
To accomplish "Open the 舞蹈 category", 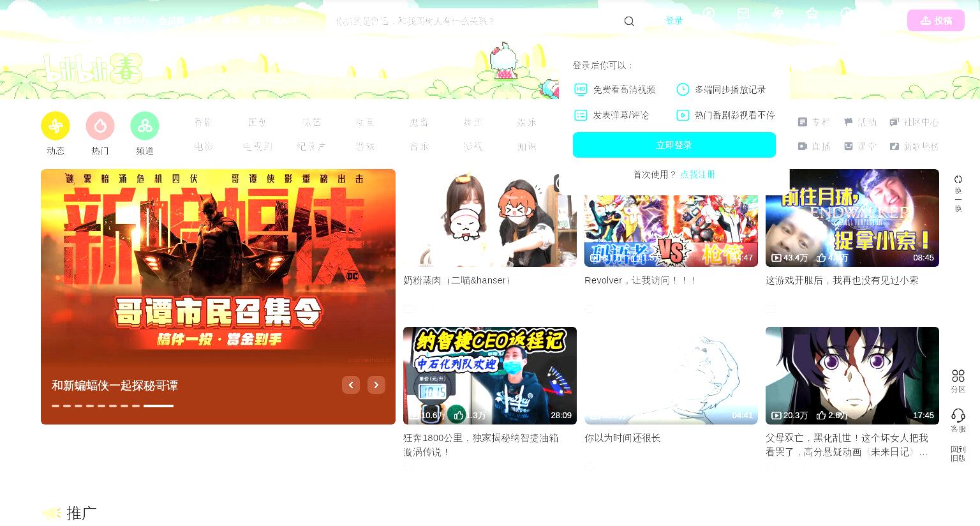I will click(473, 122).
